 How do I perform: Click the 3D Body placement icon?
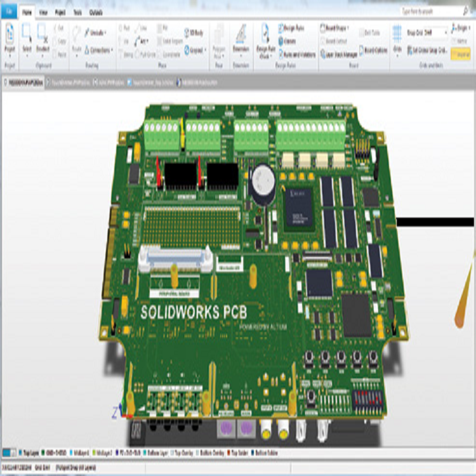click(x=188, y=31)
